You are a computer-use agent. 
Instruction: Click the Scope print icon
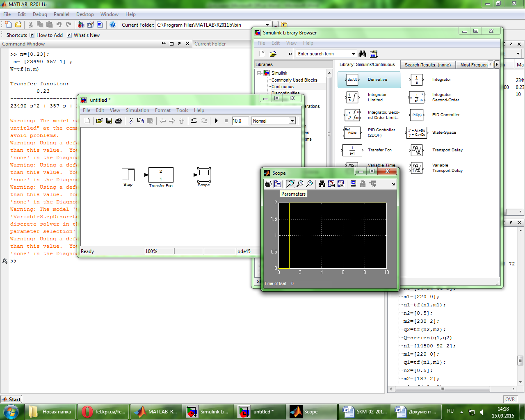click(268, 184)
